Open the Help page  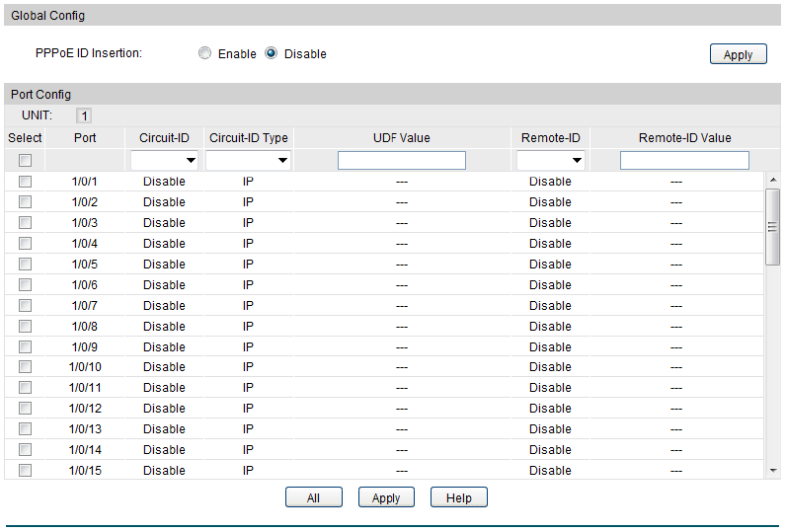tap(459, 498)
